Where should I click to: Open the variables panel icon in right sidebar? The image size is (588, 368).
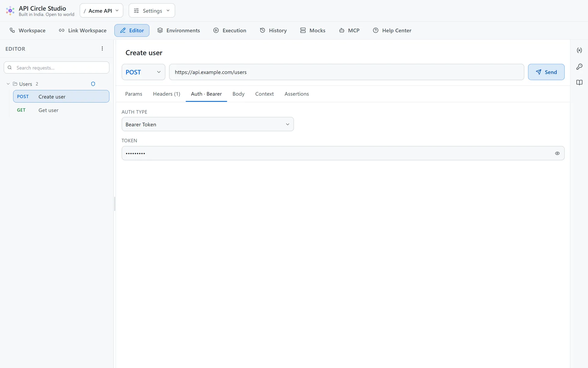[579, 50]
